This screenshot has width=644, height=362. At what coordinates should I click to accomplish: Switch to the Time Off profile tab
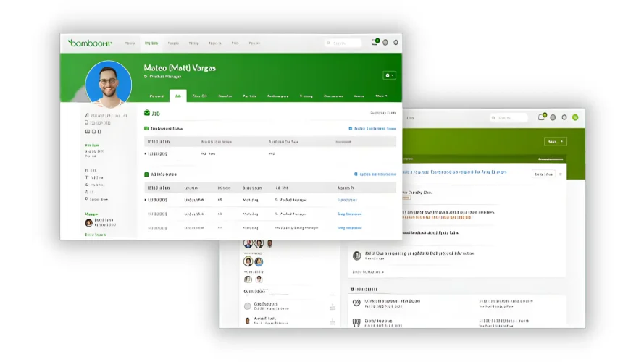200,96
